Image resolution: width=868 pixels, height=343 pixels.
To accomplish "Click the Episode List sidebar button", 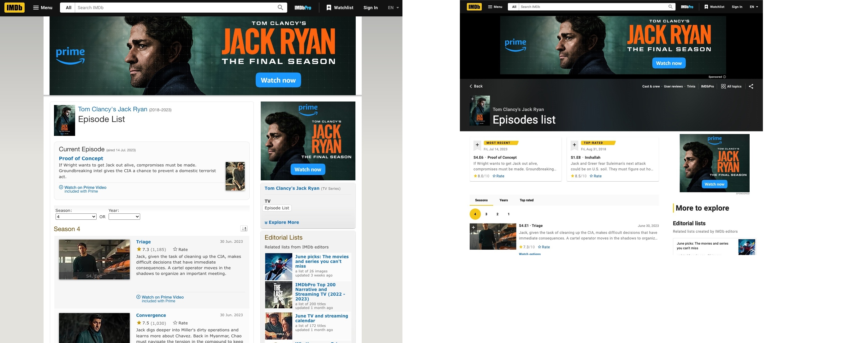I will click(x=276, y=208).
